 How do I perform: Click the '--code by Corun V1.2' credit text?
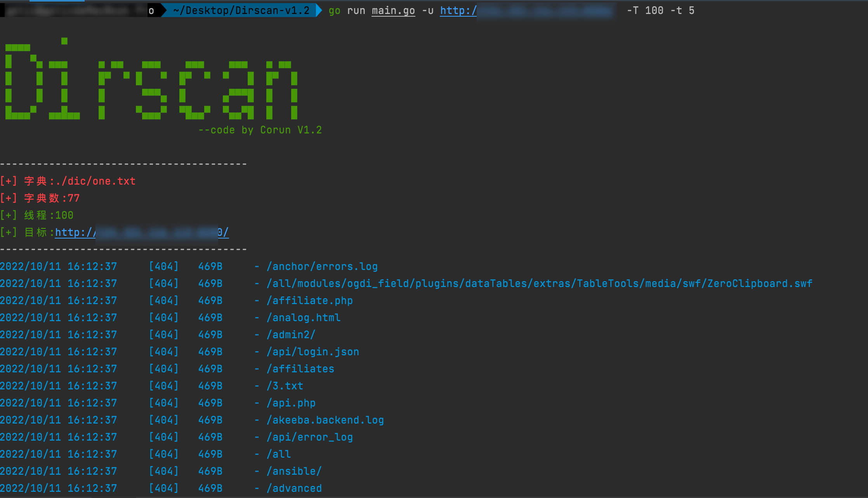coord(260,130)
